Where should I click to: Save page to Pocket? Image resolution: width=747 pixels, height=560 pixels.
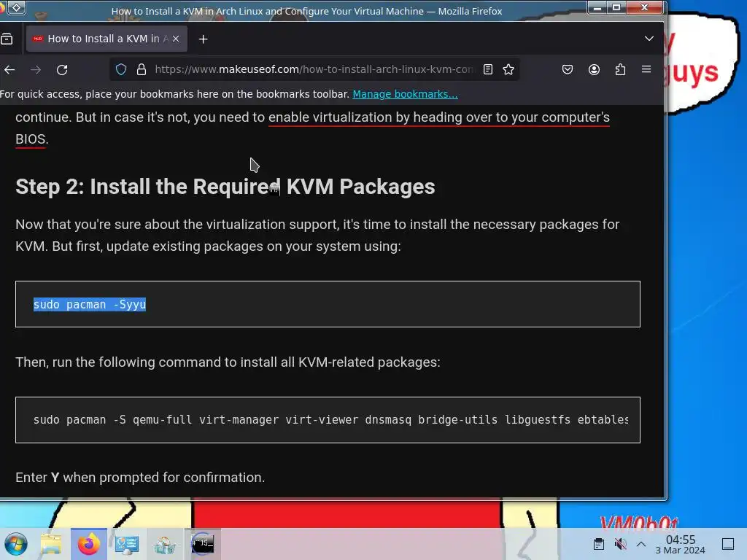(568, 69)
